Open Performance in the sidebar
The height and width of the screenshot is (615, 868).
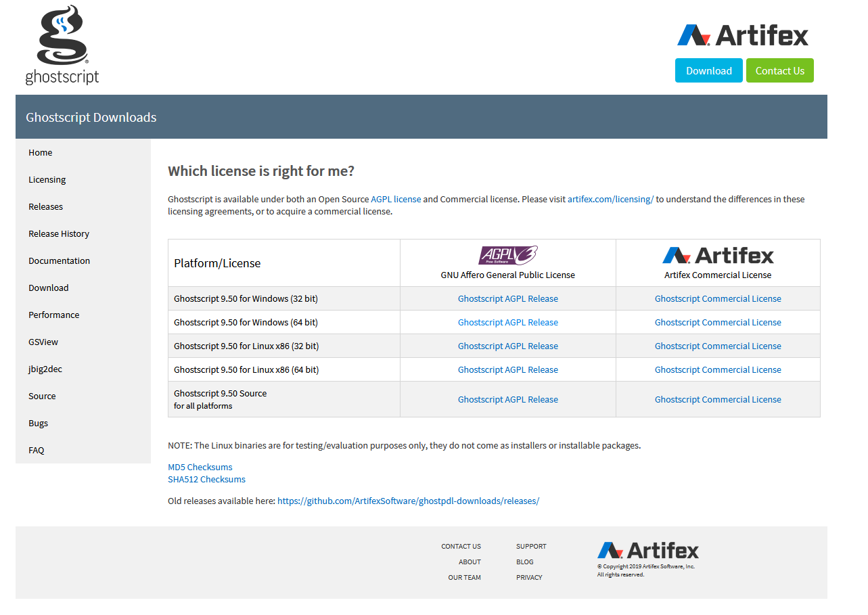[54, 315]
